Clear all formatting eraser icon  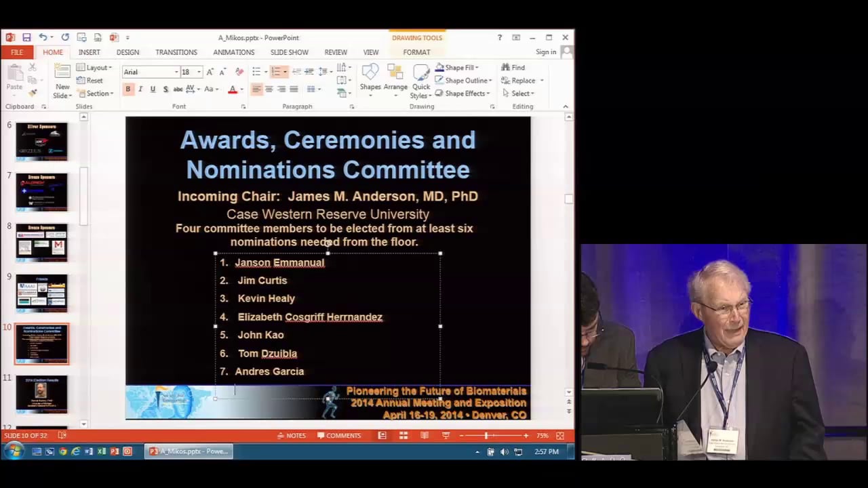pos(239,72)
